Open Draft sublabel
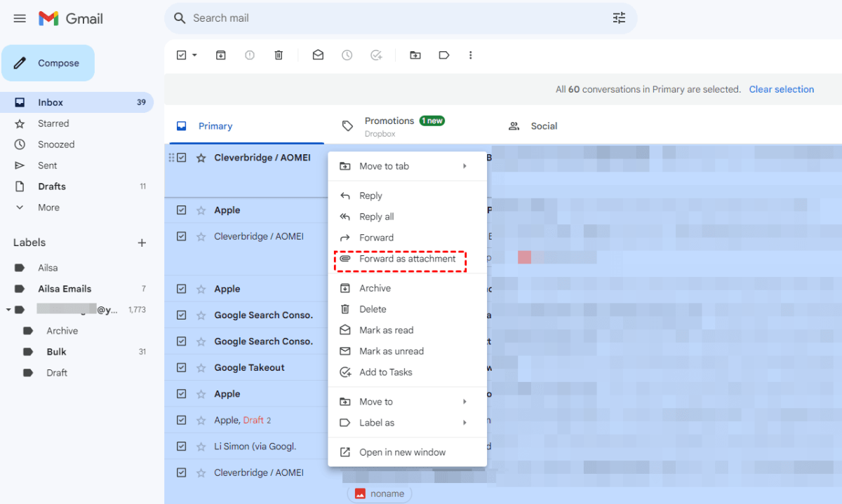Screen dimensions: 842x504 coord(77,373)
